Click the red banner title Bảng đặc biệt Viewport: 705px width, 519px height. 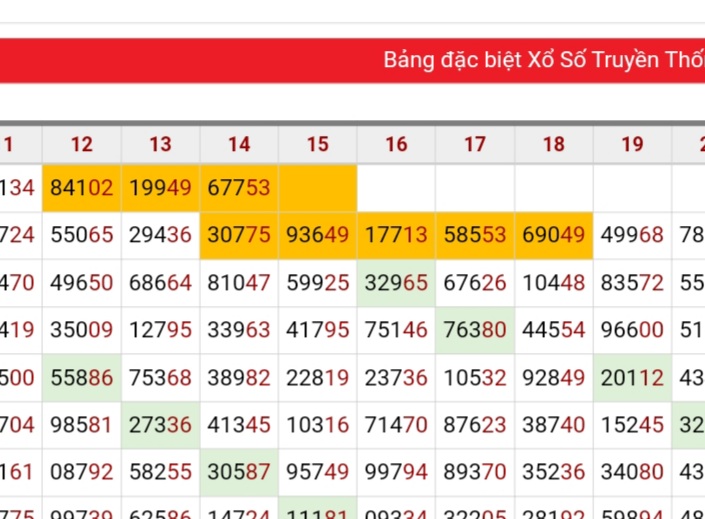[543, 60]
